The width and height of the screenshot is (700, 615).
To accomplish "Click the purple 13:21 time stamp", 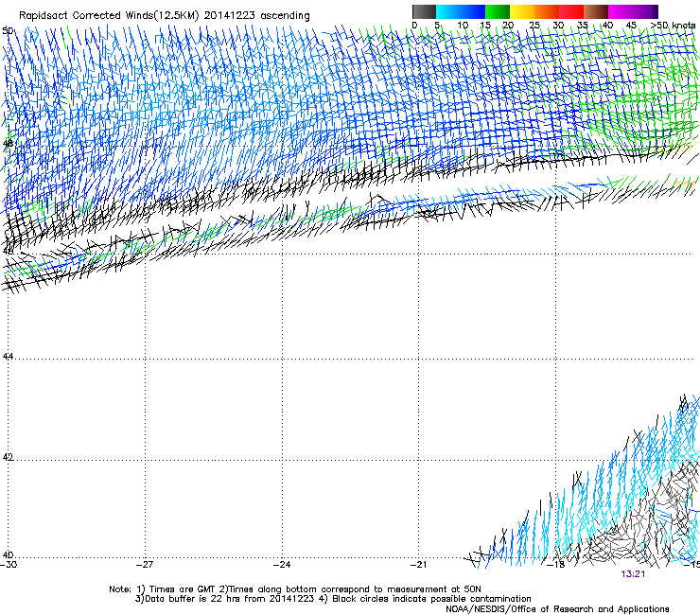I will 633,574.
